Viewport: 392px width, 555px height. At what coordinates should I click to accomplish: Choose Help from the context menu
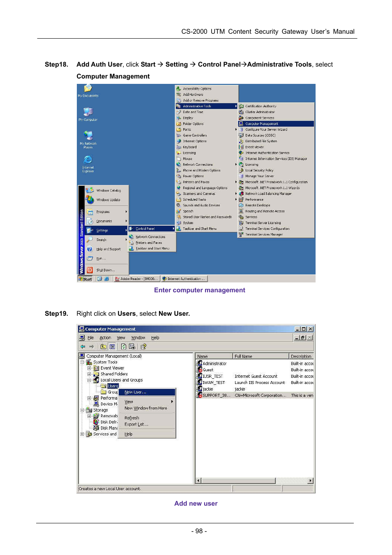click(x=147, y=434)
